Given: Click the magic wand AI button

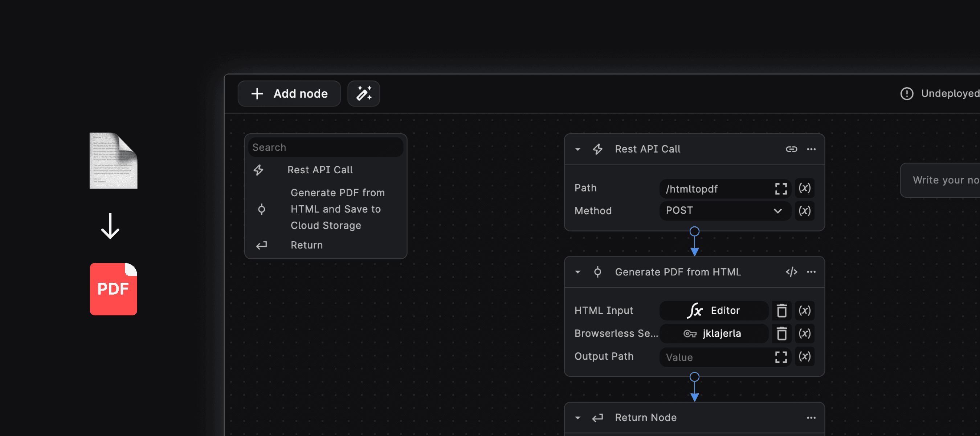Looking at the screenshot, I should pyautogui.click(x=363, y=94).
